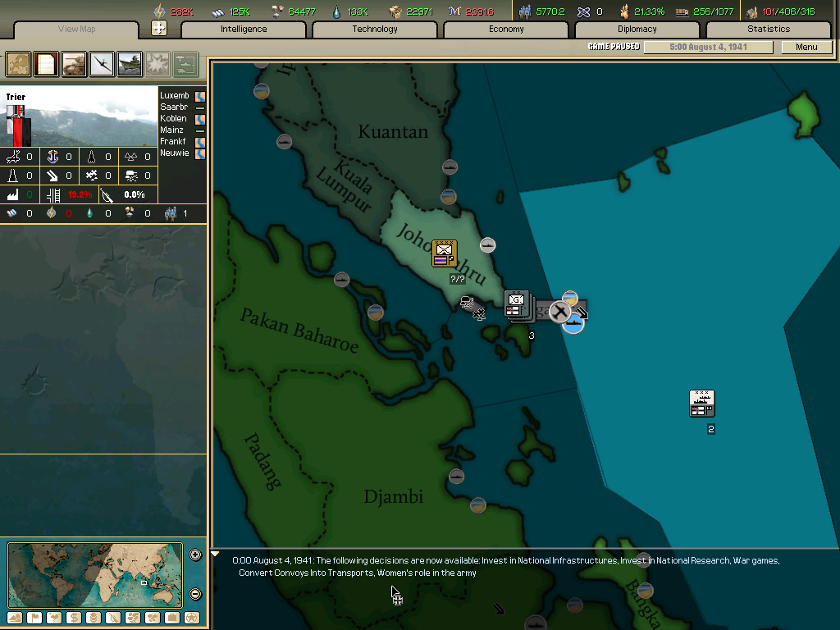Switch to resources map mode coins icon
The height and width of the screenshot is (630, 840).
point(94,618)
